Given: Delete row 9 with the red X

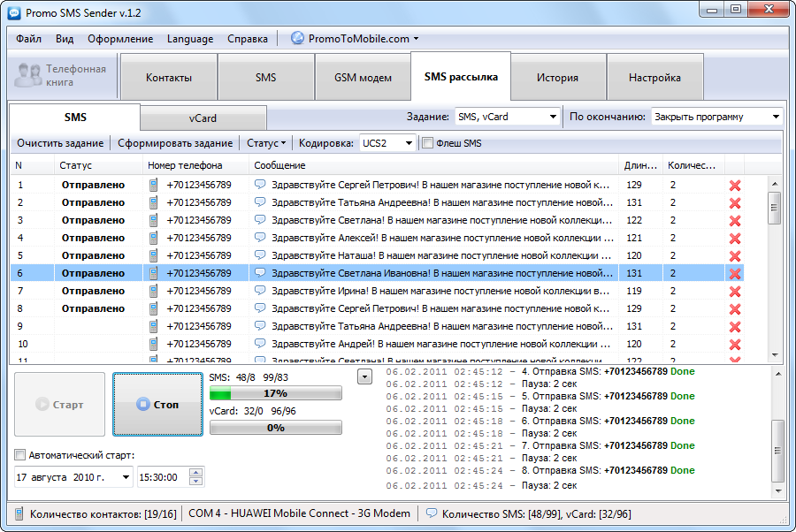Looking at the screenshot, I should pos(735,327).
